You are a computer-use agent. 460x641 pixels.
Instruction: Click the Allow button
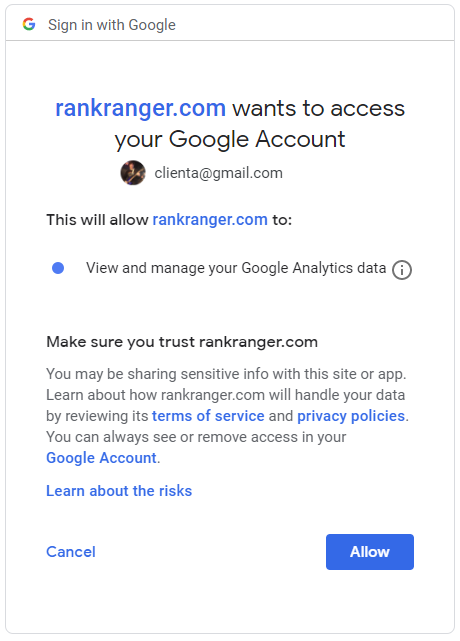pos(370,551)
